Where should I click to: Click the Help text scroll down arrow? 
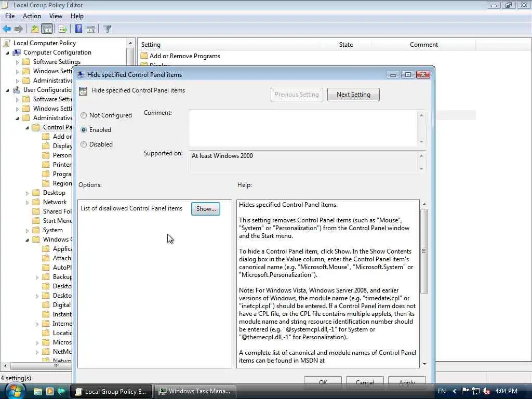(424, 364)
